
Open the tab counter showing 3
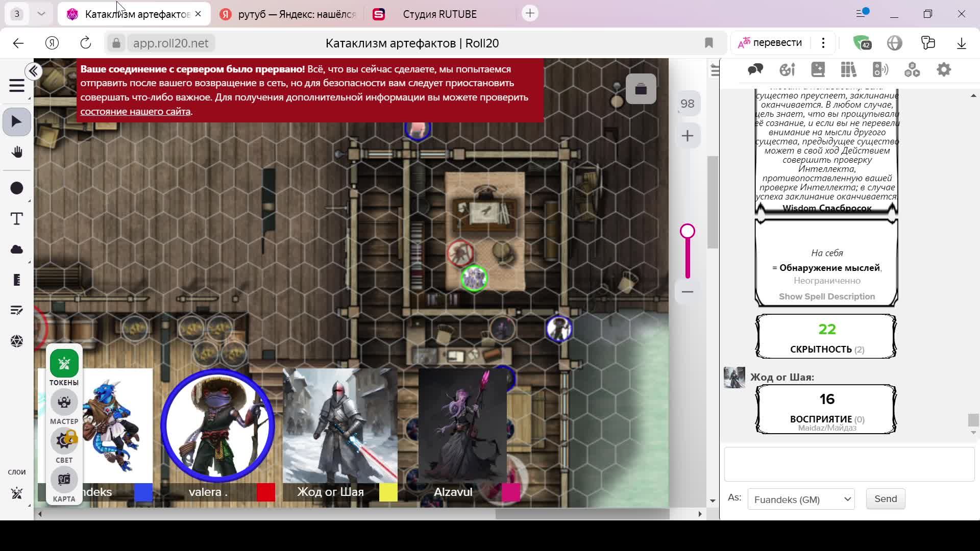(x=17, y=14)
